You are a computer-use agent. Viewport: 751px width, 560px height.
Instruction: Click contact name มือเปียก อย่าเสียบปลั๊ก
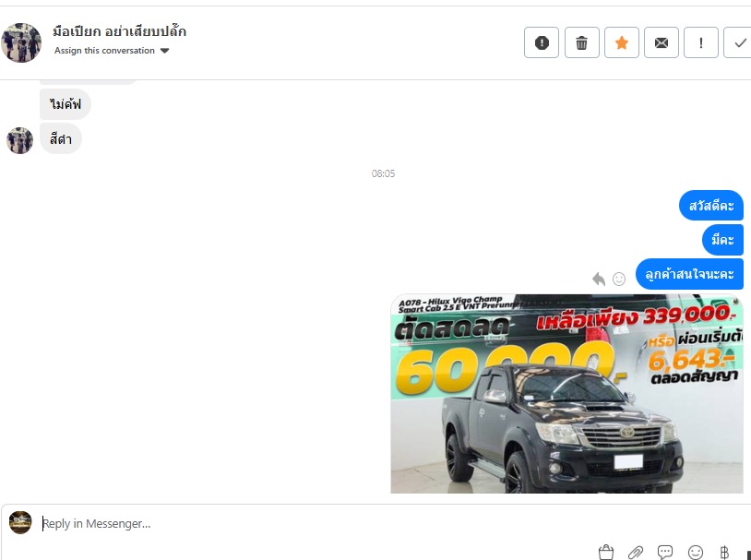tap(119, 31)
